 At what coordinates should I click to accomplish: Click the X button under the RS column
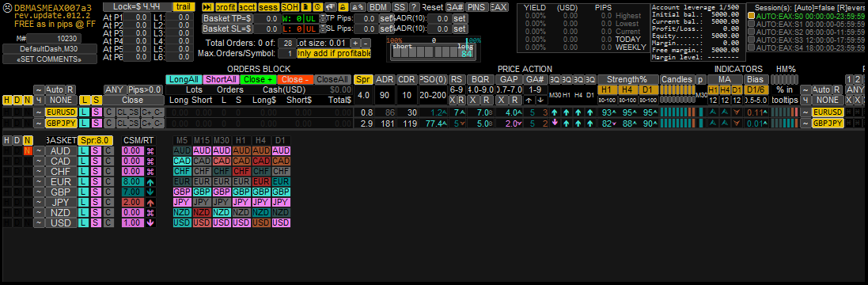[x=452, y=101]
